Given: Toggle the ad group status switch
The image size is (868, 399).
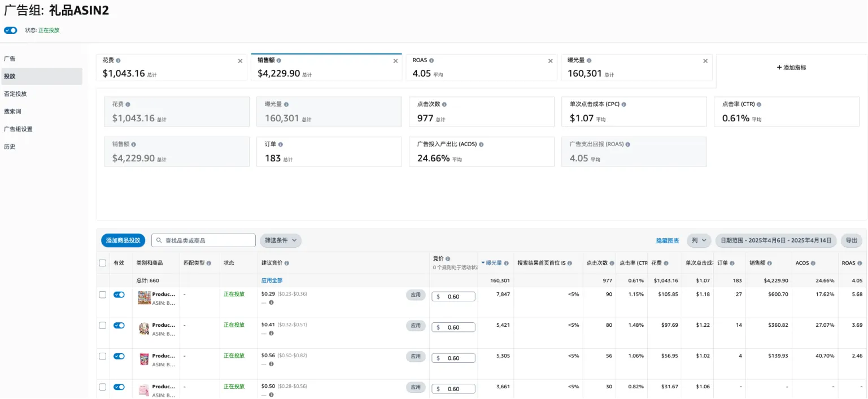Looking at the screenshot, I should [11, 30].
